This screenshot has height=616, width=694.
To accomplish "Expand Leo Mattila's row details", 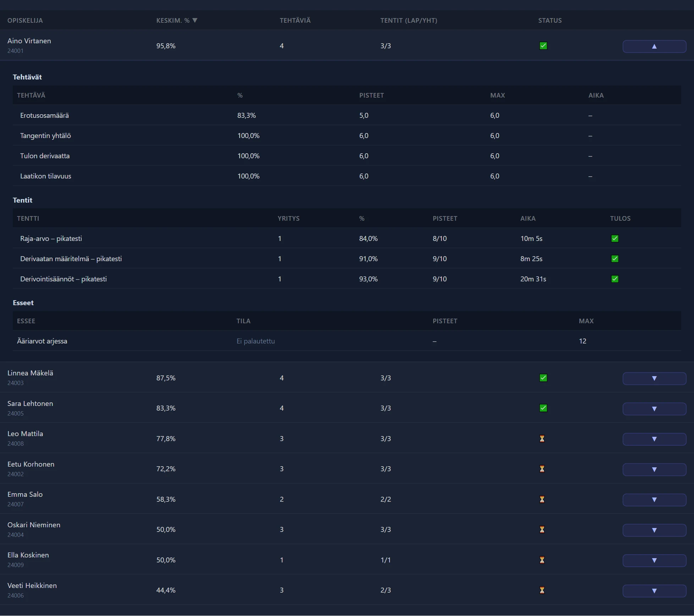I will click(x=654, y=439).
